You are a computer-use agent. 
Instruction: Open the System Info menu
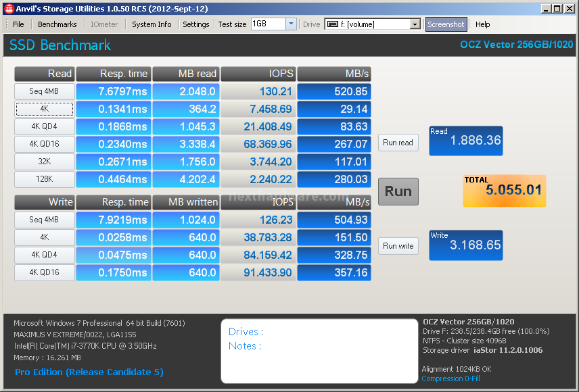click(x=152, y=24)
